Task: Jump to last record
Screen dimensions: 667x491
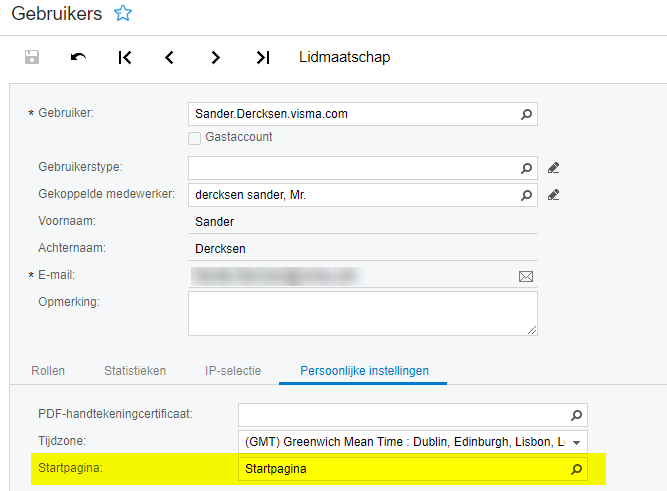Action: [263, 57]
